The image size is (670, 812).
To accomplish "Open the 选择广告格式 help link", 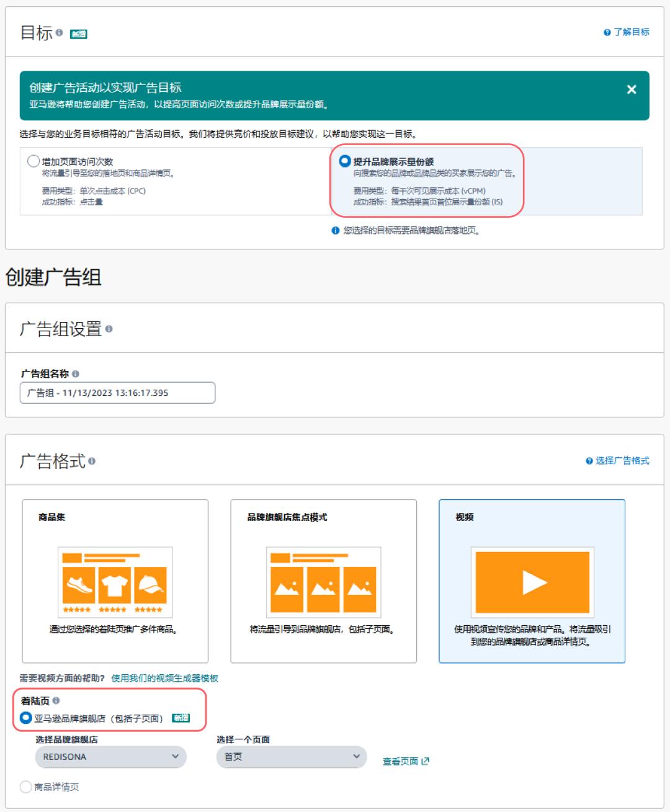I will [618, 461].
